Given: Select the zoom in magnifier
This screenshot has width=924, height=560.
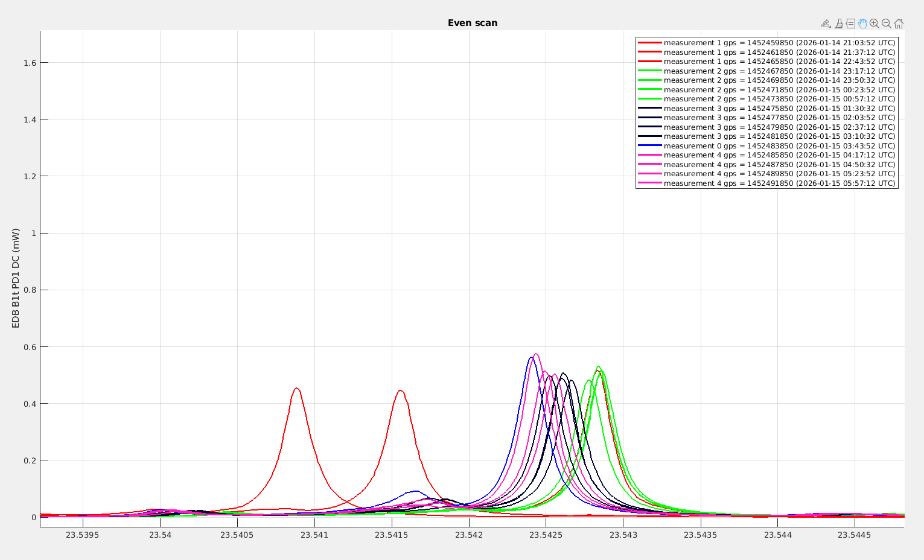Looking at the screenshot, I should tap(875, 24).
